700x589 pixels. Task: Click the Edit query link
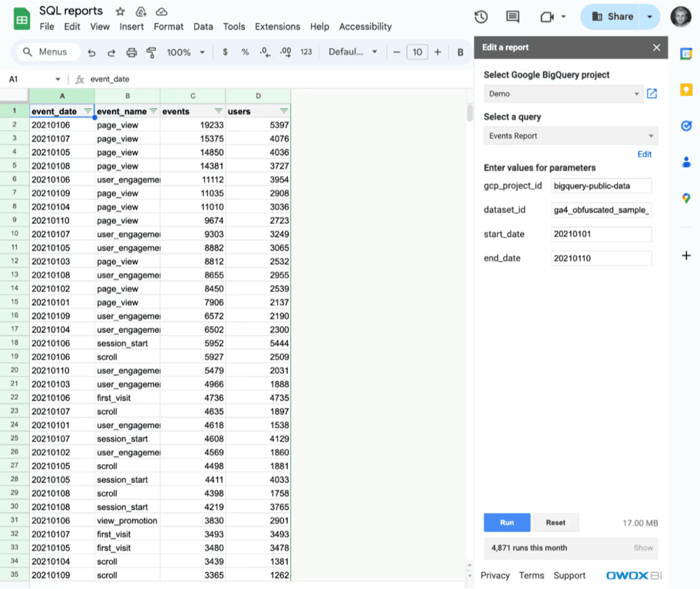click(644, 154)
